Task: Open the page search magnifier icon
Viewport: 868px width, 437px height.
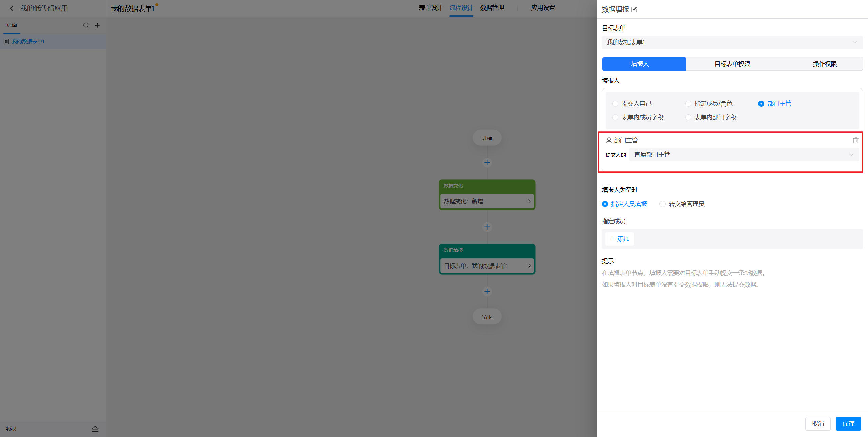Action: pyautogui.click(x=86, y=25)
